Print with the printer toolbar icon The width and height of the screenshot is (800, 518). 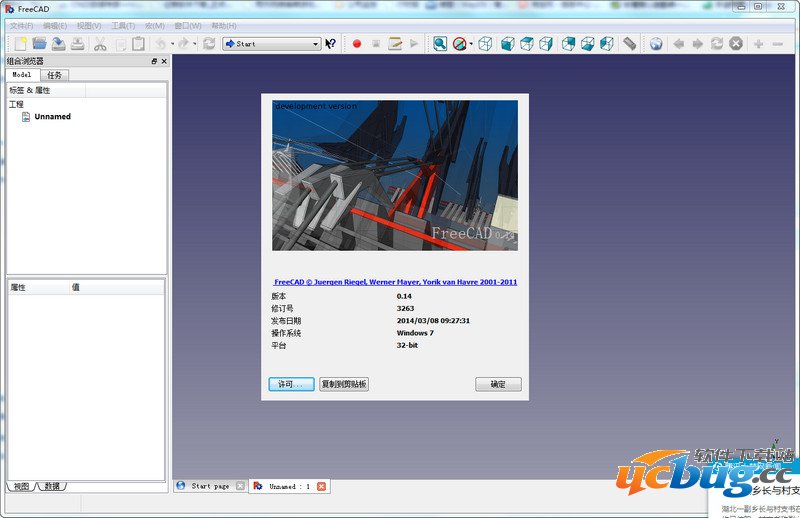click(78, 44)
